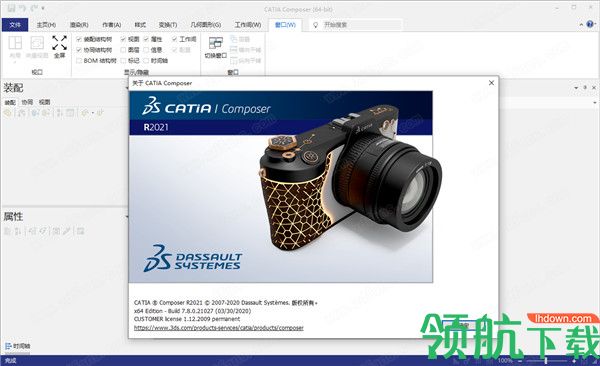Screen dimensions: 600x366
Task: Toggle the 工作间 checkbox in show/hide group
Action: pyautogui.click(x=174, y=39)
